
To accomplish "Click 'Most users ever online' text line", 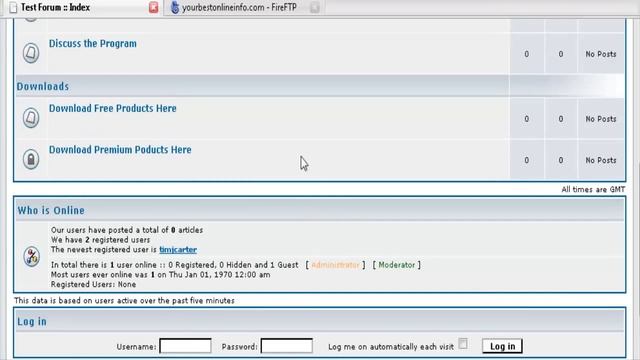I will point(160,275).
